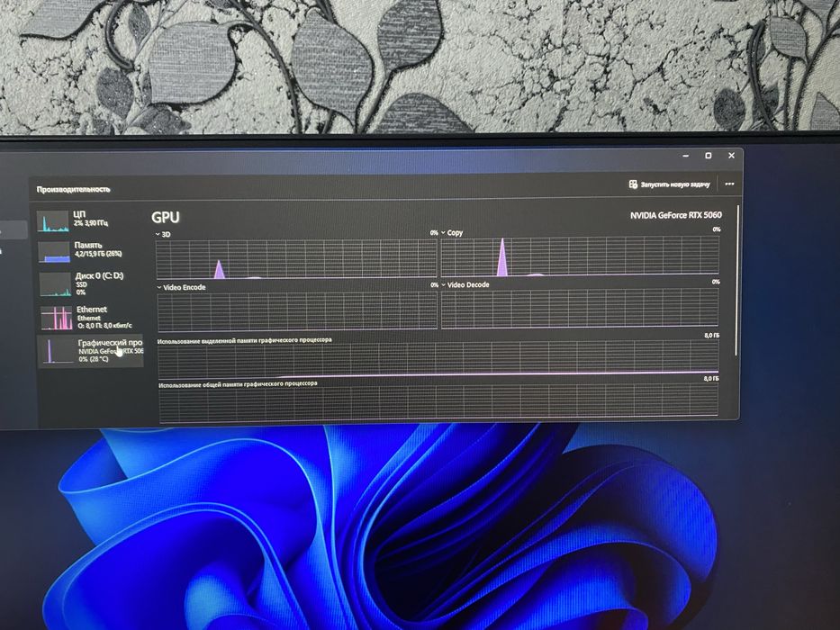
Task: Click the Производительность page title
Action: [74, 189]
